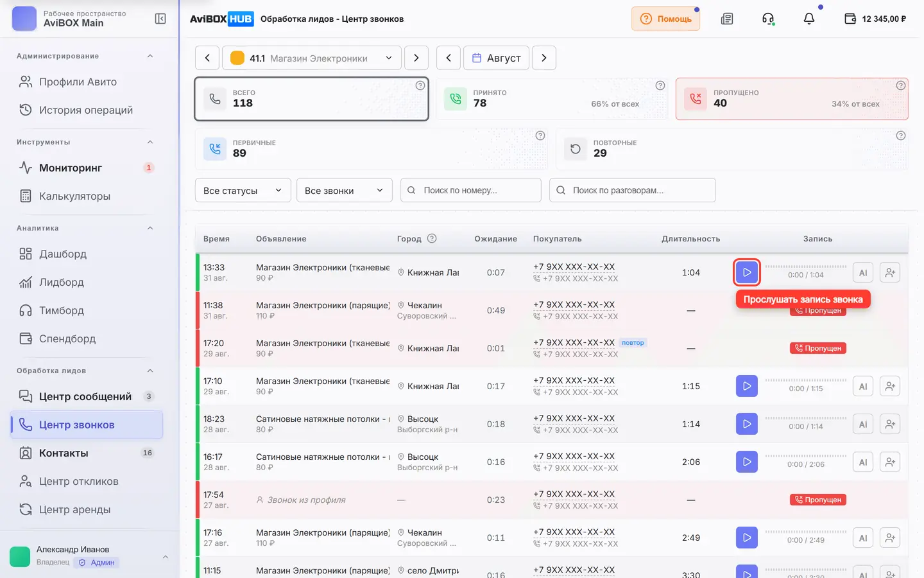924x578 pixels.
Task: Open Дашборд in the sidebar
Action: 87,254
